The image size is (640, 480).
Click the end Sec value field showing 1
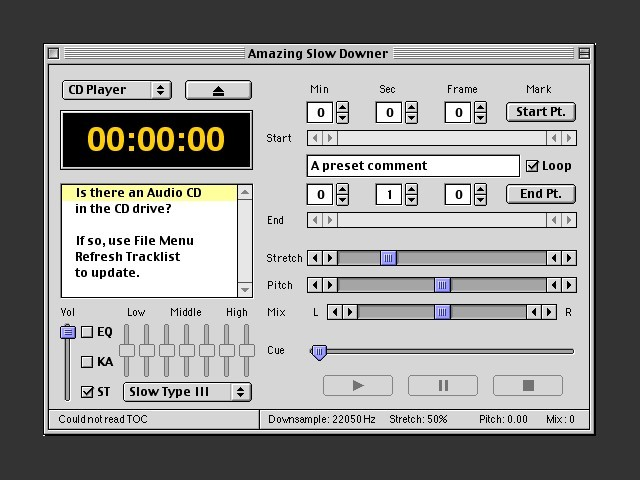389,194
